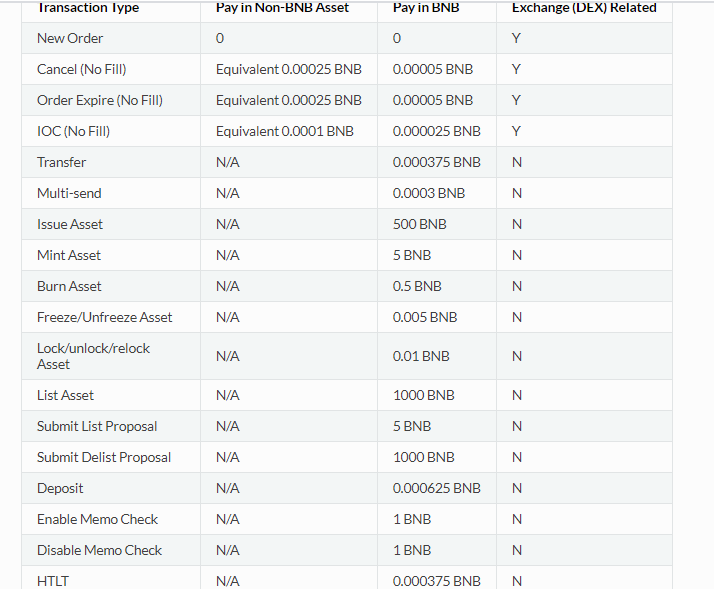Click the 'Submit List Proposal' cell
This screenshot has height=589, width=714.
(x=97, y=426)
